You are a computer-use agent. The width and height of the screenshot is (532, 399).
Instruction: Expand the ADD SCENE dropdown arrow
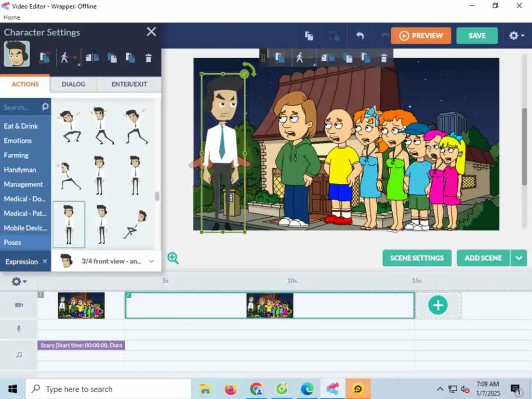coord(519,258)
